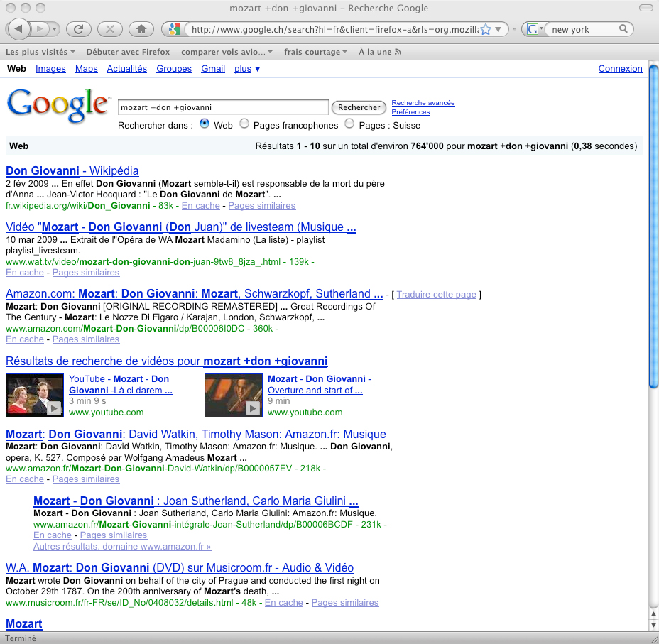Open Joan Sutherland Carlo Maria Giulini result
659x644 pixels.
pos(196,501)
